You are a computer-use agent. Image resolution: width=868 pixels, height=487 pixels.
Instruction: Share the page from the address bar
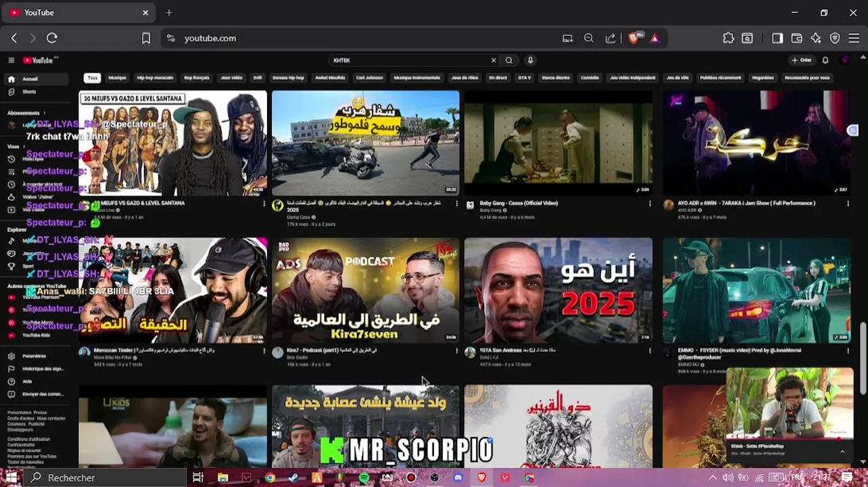pos(610,39)
